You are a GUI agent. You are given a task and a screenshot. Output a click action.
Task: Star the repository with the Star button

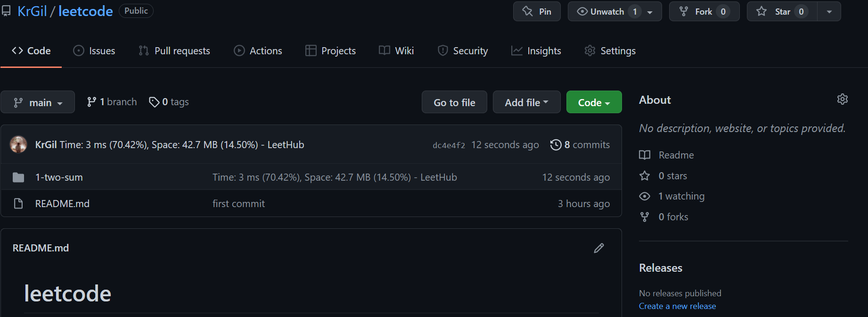[x=782, y=11]
